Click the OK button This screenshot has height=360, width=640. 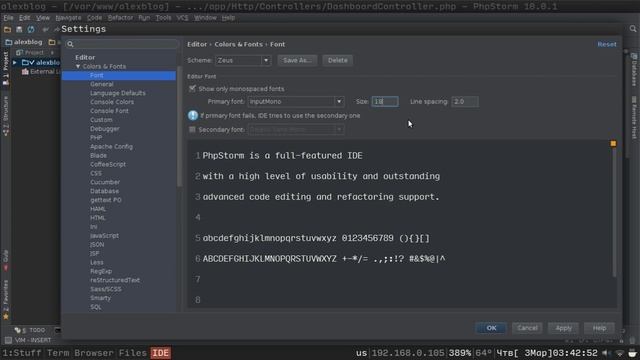tap(491, 328)
